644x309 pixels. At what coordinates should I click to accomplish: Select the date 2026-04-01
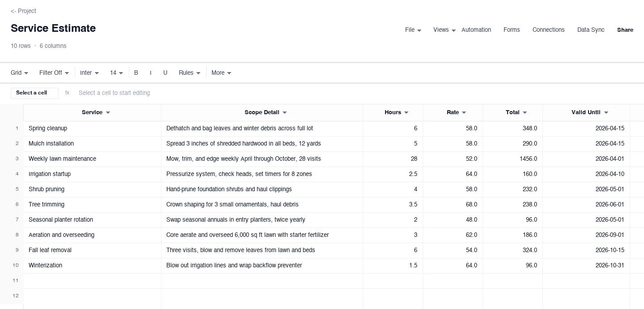(586, 159)
